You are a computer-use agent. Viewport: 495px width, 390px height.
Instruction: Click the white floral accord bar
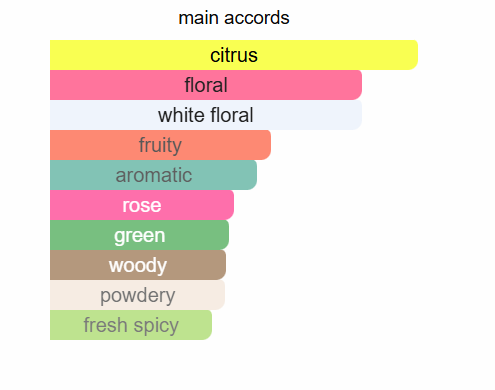(x=206, y=115)
